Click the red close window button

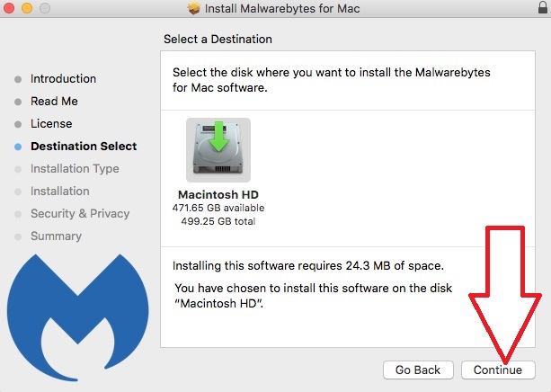(x=9, y=8)
